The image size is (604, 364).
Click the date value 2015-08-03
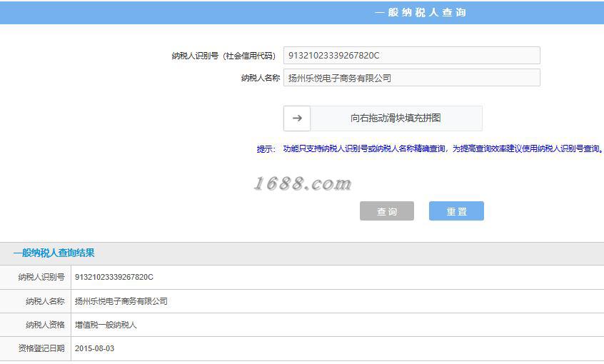coord(94,348)
